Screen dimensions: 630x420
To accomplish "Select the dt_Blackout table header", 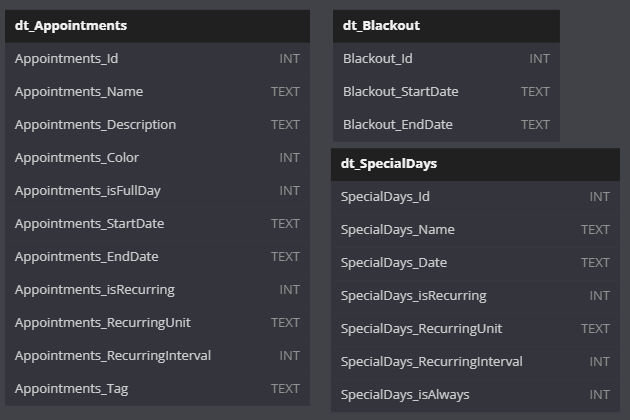I will point(446,26).
